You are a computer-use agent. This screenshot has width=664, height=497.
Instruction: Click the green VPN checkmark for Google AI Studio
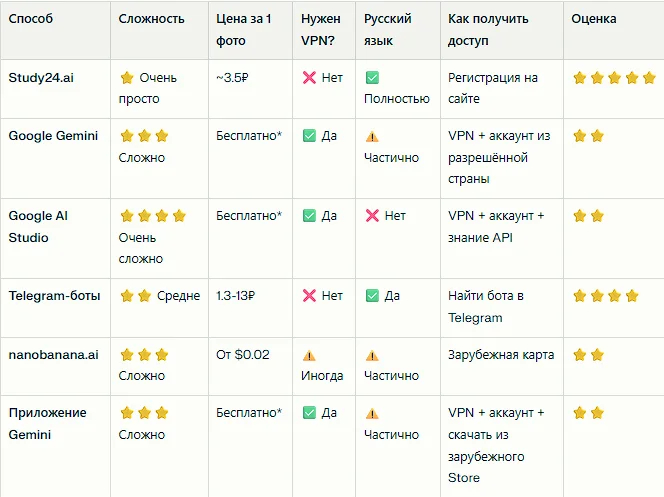click(x=309, y=215)
